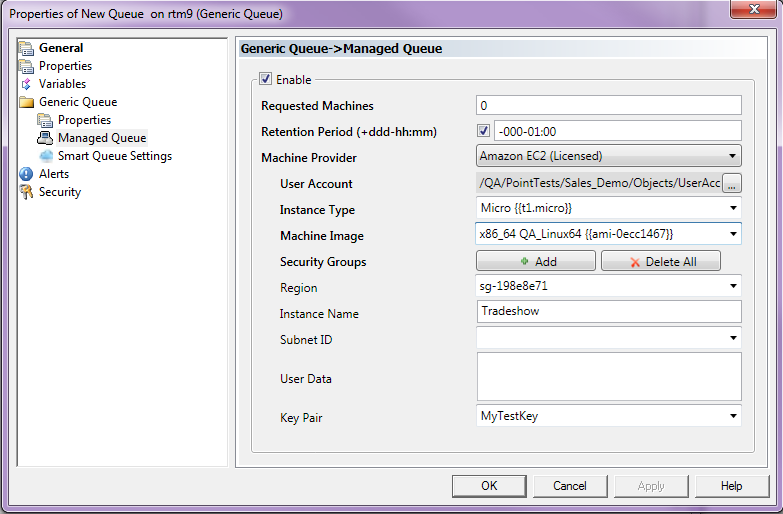Open Managed Queue page
The image size is (783, 514).
pyautogui.click(x=102, y=138)
